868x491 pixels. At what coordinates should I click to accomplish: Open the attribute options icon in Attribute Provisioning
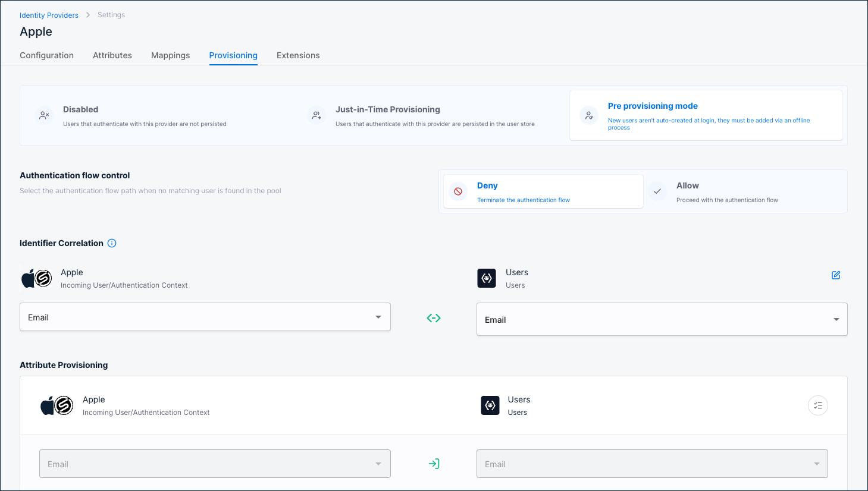pos(817,405)
